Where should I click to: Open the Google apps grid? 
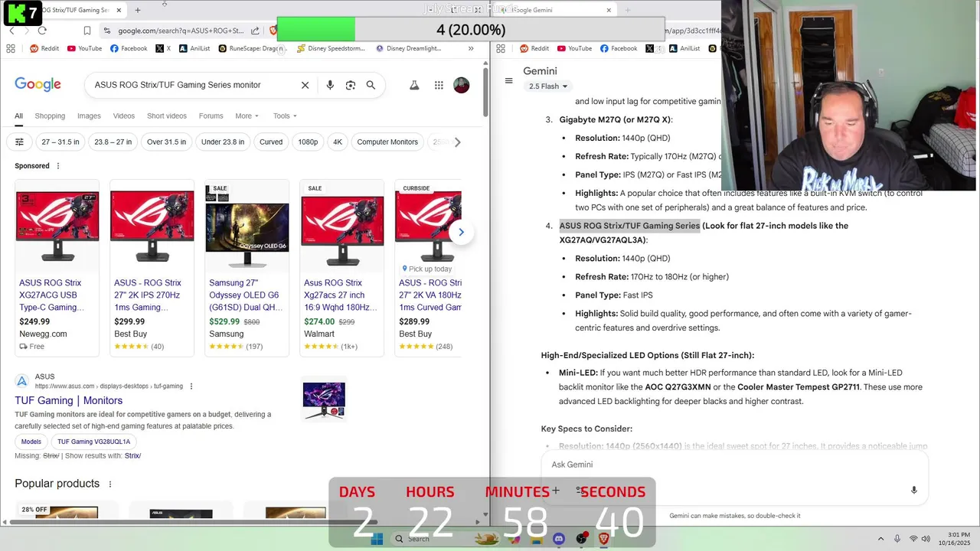439,85
